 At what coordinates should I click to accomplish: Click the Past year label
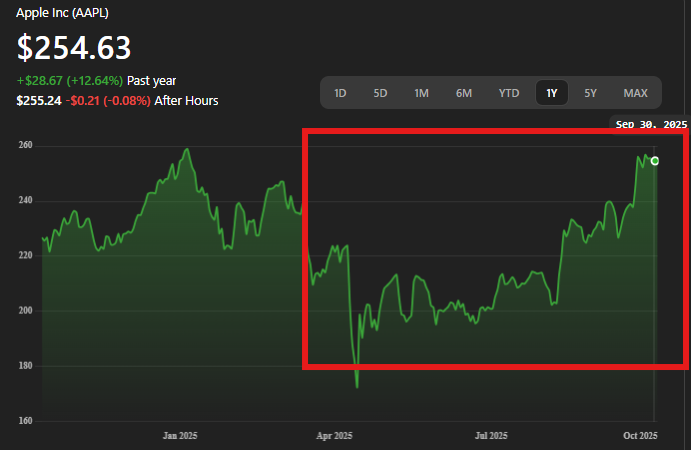pyautogui.click(x=152, y=81)
